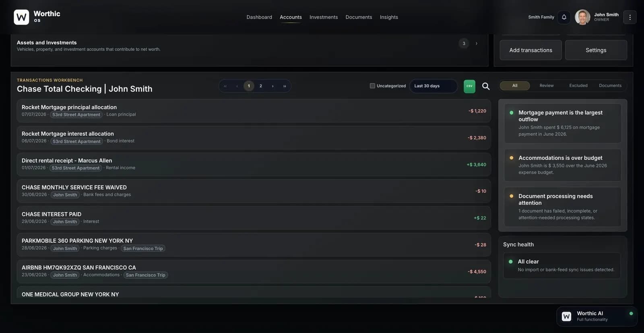This screenshot has height=333, width=644.
Task: Click green dot on Mortgage payment insight
Action: pyautogui.click(x=511, y=113)
